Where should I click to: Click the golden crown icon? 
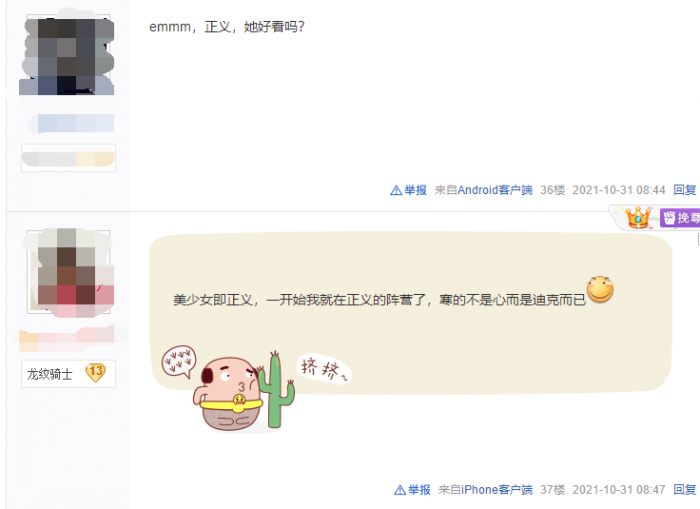pos(638,217)
